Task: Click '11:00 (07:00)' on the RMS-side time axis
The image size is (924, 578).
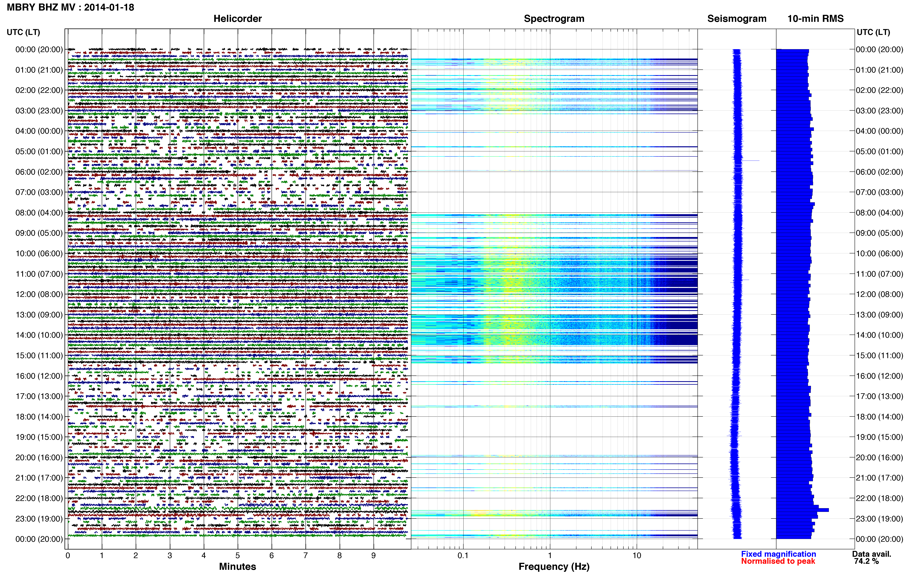Action: [879, 274]
